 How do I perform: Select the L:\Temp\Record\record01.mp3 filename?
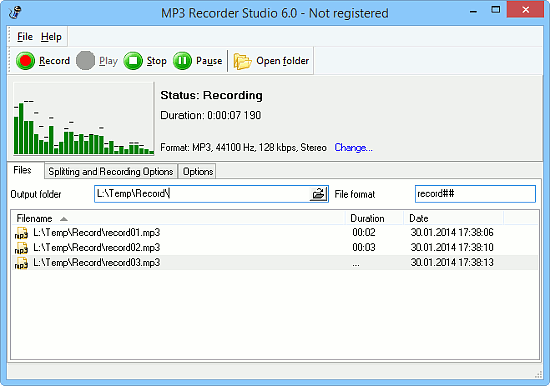[x=96, y=233]
